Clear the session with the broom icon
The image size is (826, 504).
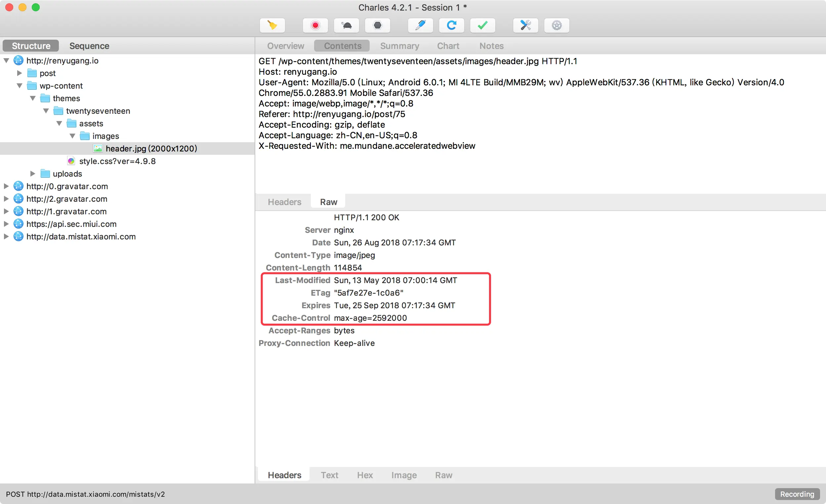[x=272, y=25]
